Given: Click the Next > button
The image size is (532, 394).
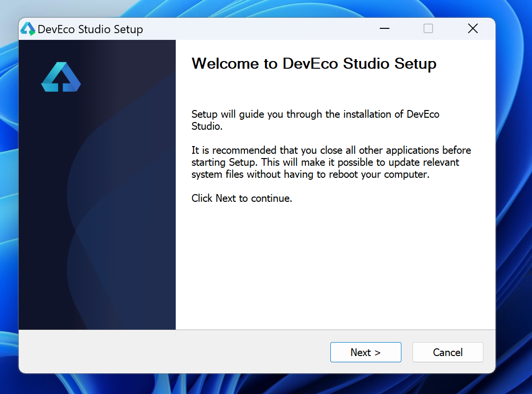Looking at the screenshot, I should coord(365,352).
